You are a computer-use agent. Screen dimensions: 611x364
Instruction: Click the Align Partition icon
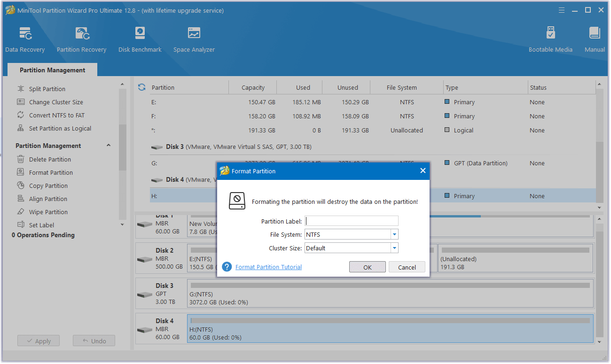(x=21, y=199)
